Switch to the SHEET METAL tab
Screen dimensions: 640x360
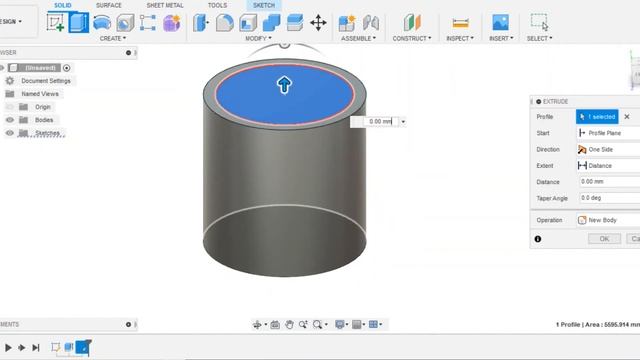165,5
